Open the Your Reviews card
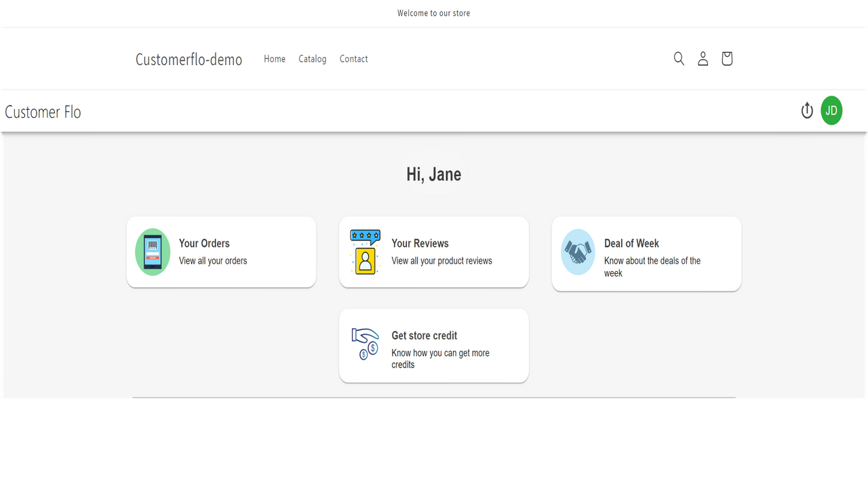Image resolution: width=868 pixels, height=488 pixels. coord(433,251)
